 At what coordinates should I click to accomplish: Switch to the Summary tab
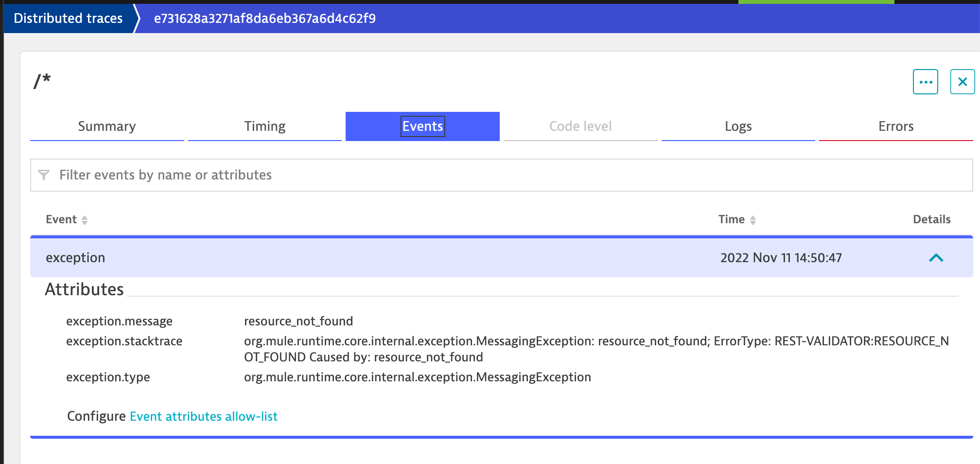tap(106, 126)
